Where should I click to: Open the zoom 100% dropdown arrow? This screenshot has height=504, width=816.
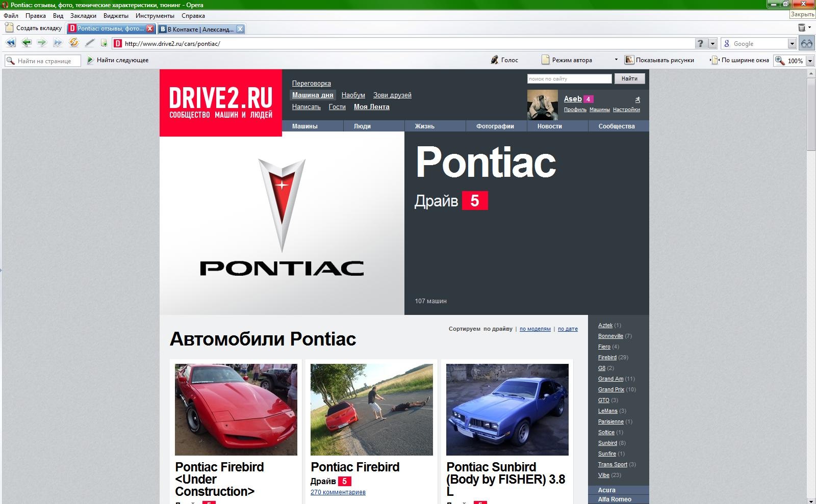809,61
